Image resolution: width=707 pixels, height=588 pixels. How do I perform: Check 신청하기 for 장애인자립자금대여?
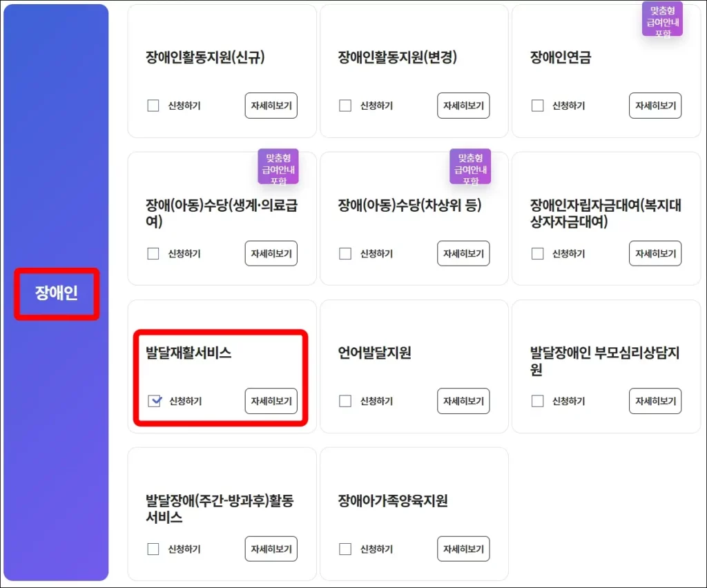[x=537, y=253]
